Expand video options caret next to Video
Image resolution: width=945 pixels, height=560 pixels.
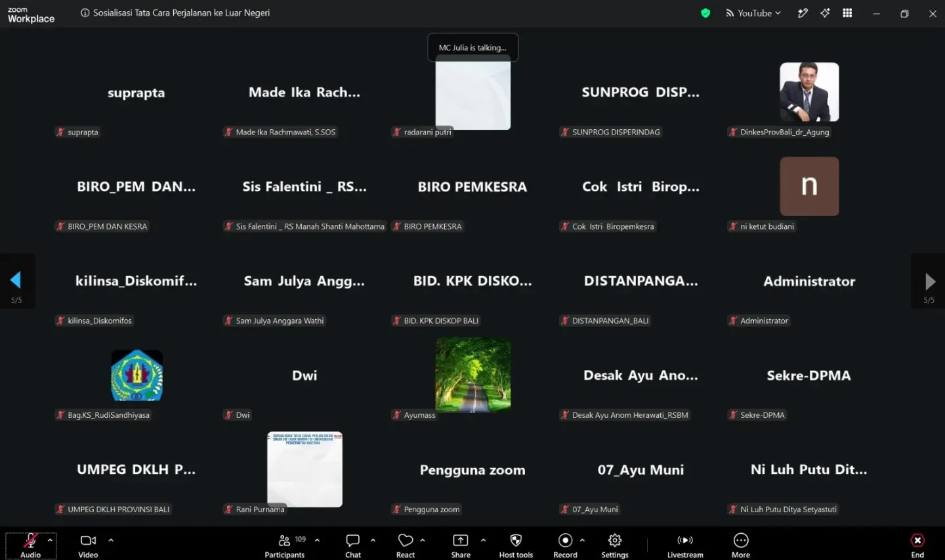(111, 540)
